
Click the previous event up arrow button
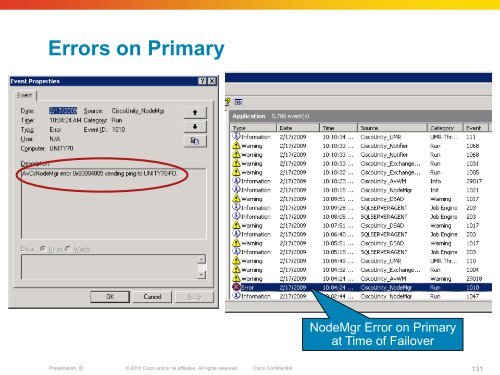coord(195,113)
